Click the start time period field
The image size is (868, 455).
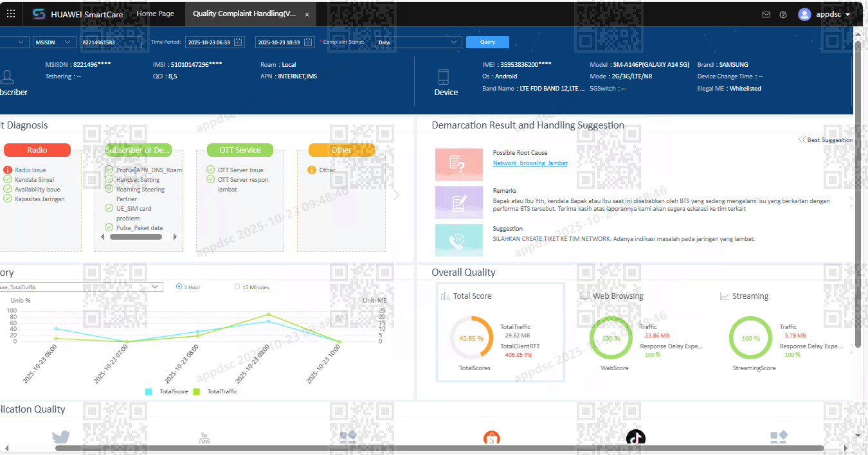point(215,42)
